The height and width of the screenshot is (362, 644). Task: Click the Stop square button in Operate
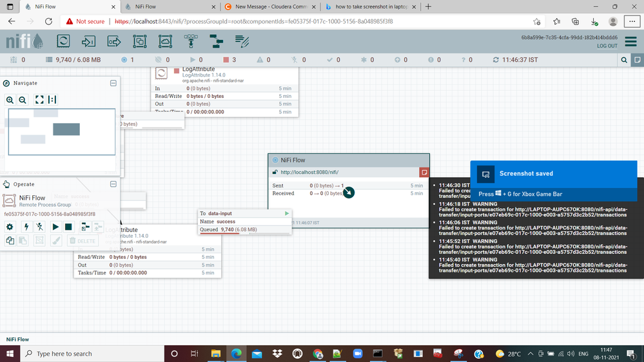pos(68,227)
